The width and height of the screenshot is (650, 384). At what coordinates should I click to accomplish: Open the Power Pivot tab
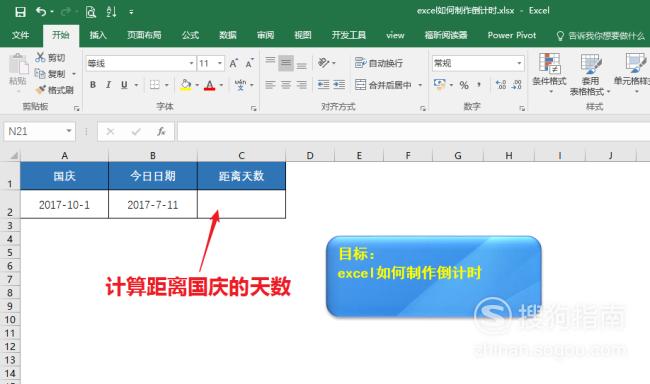coord(512,35)
